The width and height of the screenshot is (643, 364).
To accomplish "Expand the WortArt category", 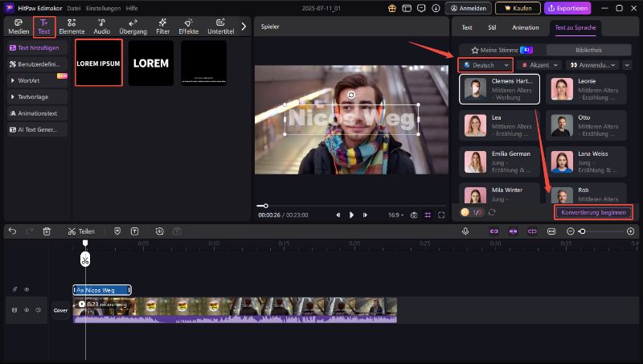I will [x=37, y=80].
